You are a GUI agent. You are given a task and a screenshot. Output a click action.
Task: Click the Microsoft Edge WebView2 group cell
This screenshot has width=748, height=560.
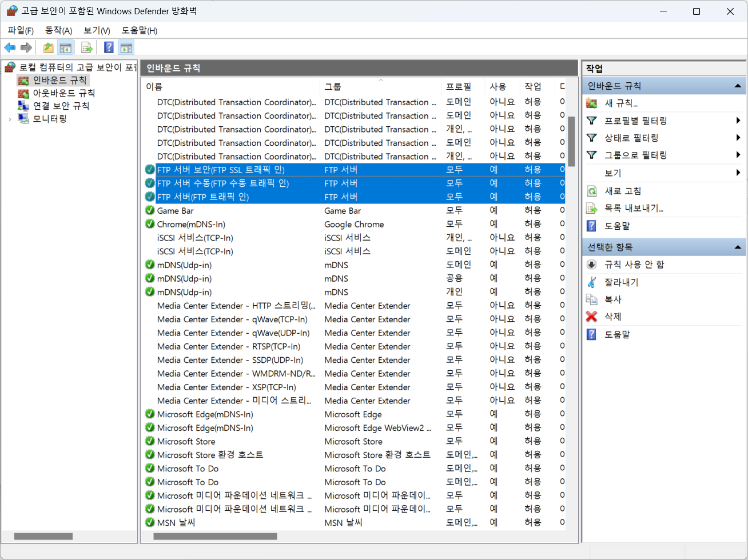[x=377, y=428]
